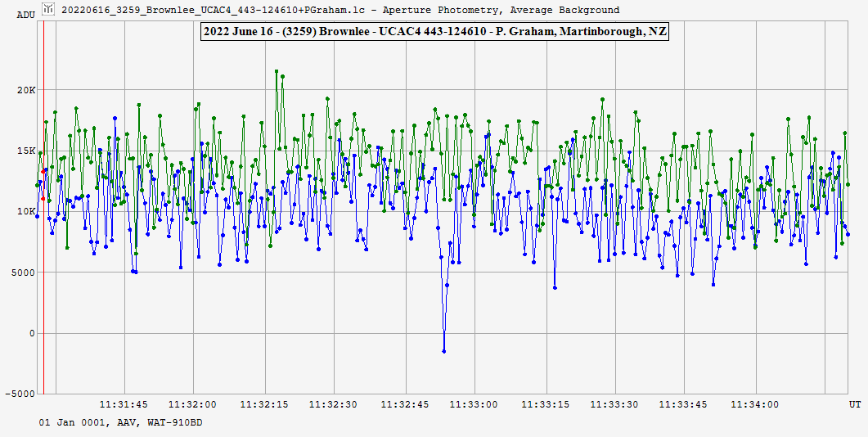Click the 11:34:00 time label
This screenshot has height=437, width=868.
point(755,405)
